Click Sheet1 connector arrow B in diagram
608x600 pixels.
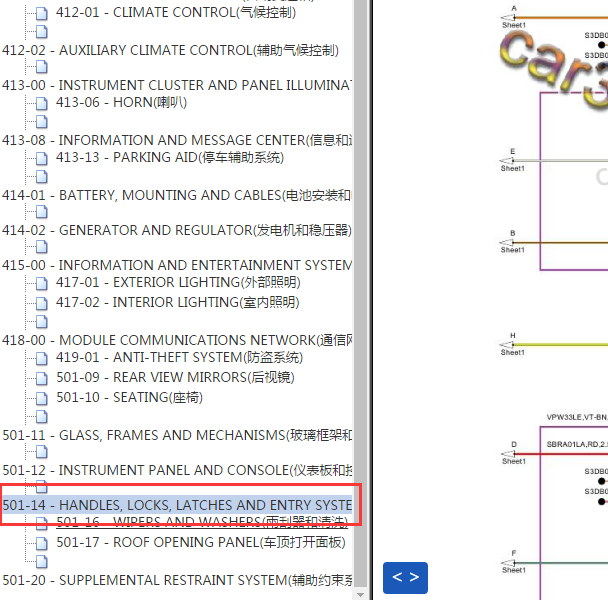(508, 242)
